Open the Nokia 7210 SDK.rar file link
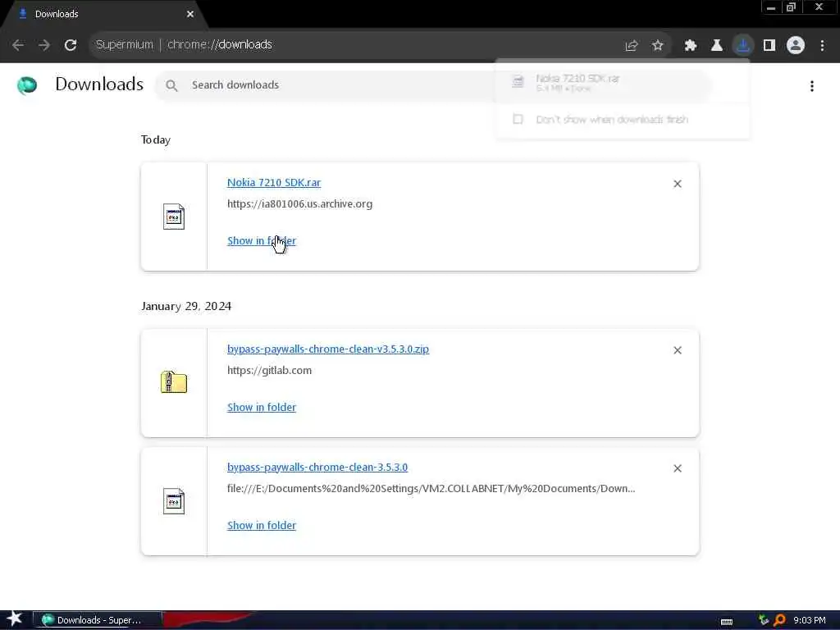 pyautogui.click(x=274, y=183)
